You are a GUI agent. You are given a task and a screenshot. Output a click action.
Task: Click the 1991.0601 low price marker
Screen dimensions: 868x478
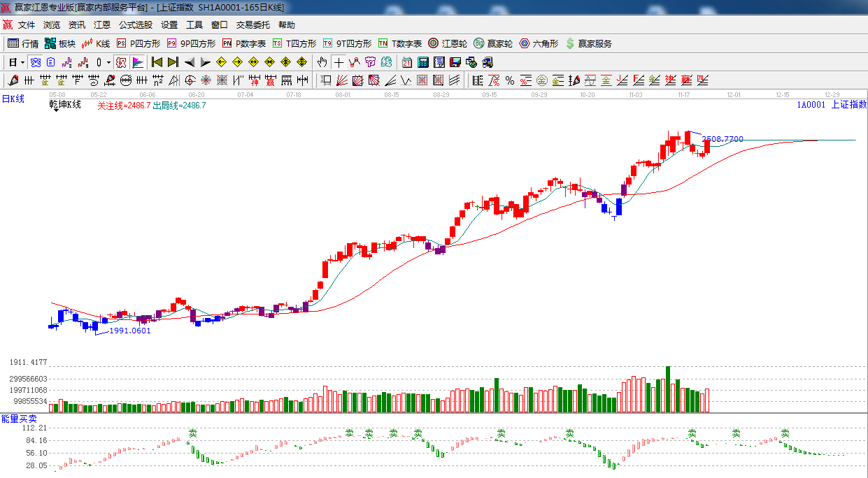(x=130, y=331)
